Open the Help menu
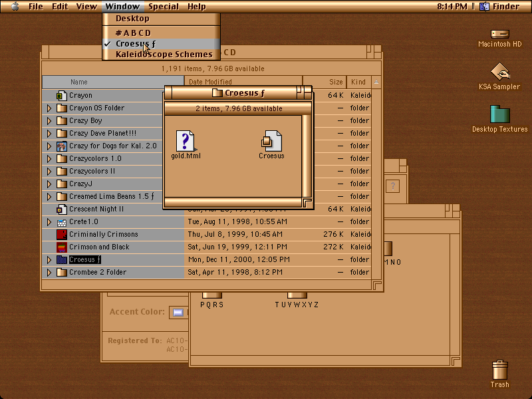The image size is (532, 399). click(196, 7)
